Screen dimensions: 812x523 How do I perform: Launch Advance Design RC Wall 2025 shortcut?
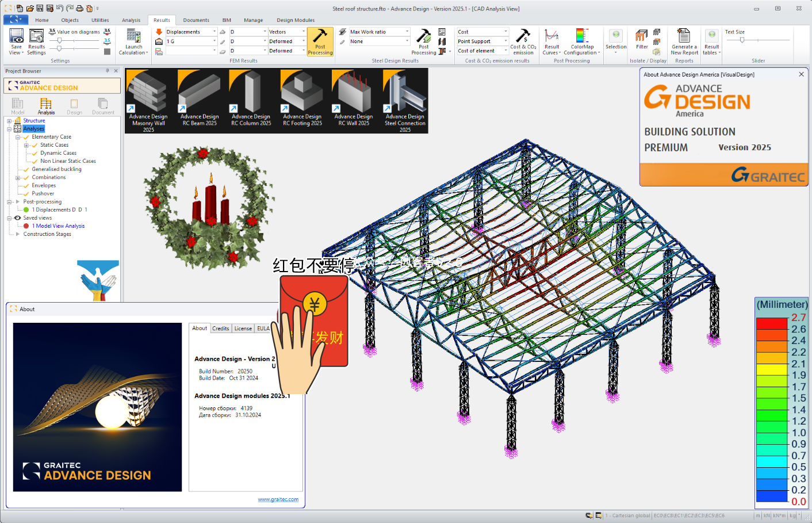pyautogui.click(x=353, y=98)
